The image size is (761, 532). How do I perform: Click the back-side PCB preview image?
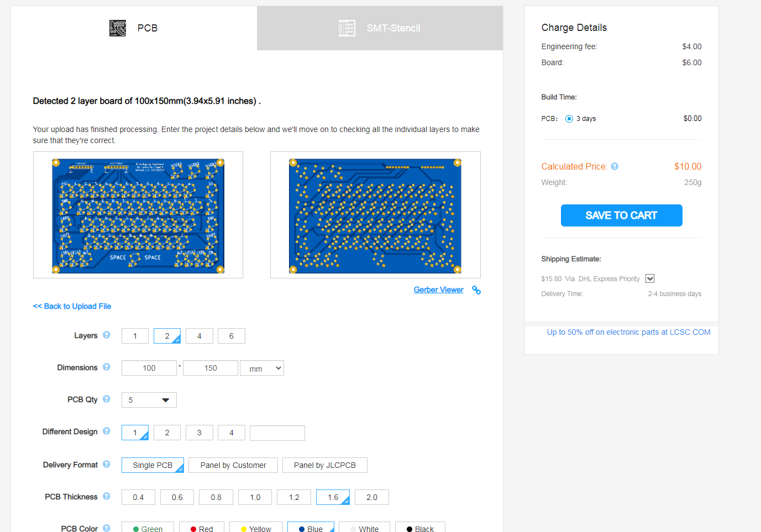tap(375, 215)
